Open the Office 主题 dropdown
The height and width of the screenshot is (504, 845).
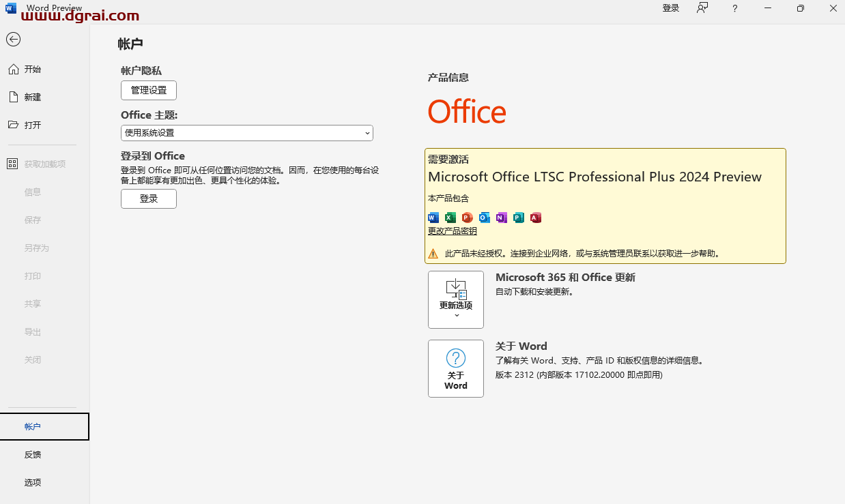(247, 133)
